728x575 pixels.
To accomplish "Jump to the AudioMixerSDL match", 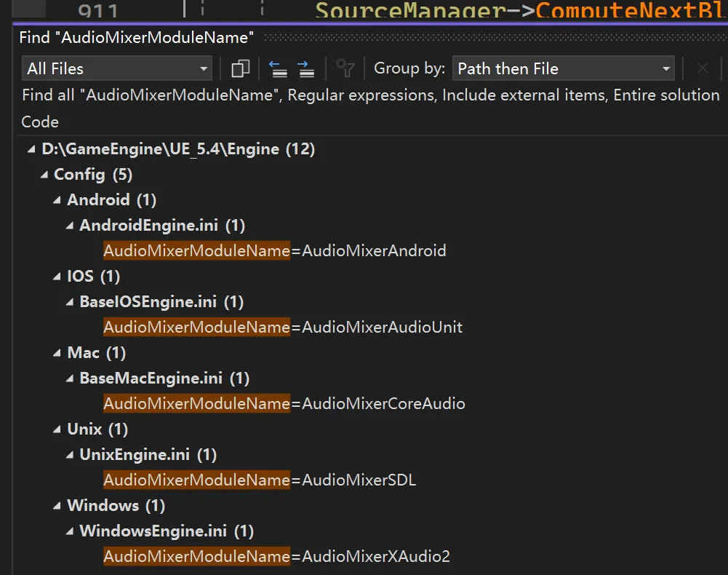I will point(260,480).
